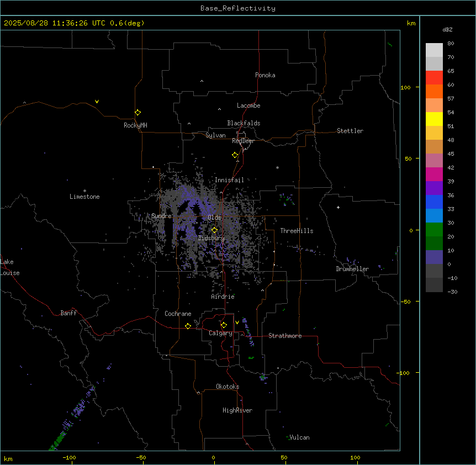476x465 pixels.
Task: Click the Ponoka city label
Action: 265,75
